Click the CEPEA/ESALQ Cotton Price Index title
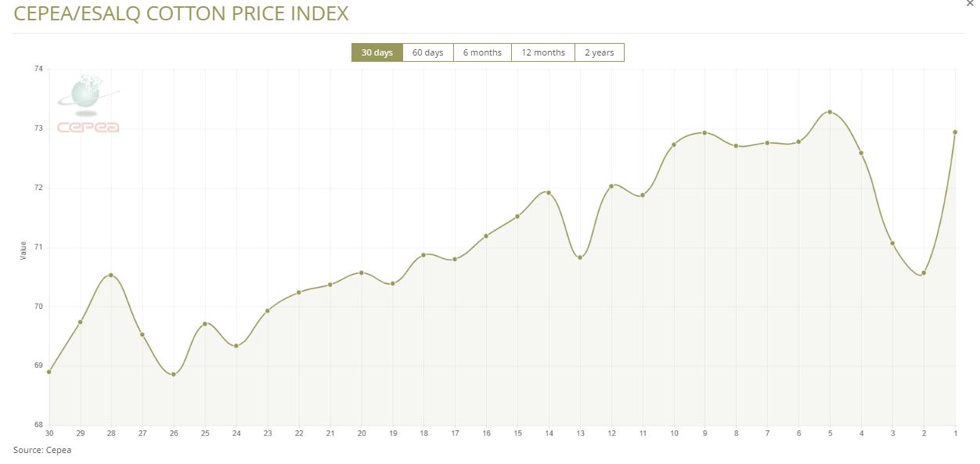This screenshot has height=464, width=980. 182,14
